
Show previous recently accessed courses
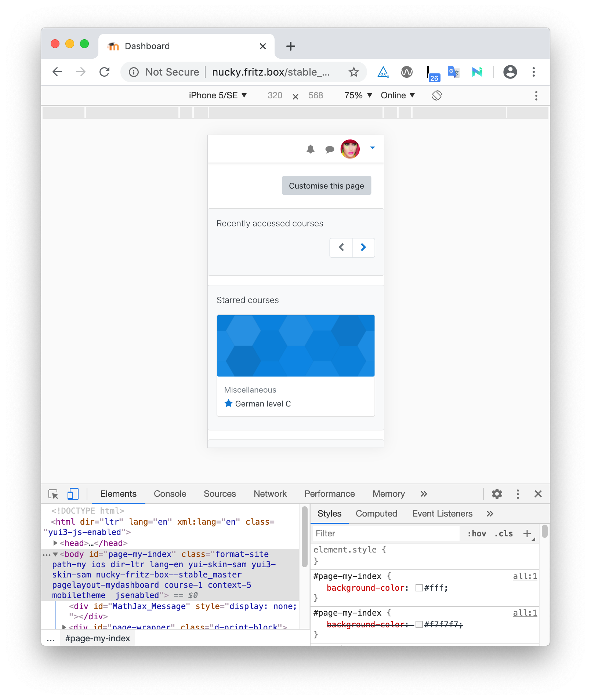click(x=341, y=247)
